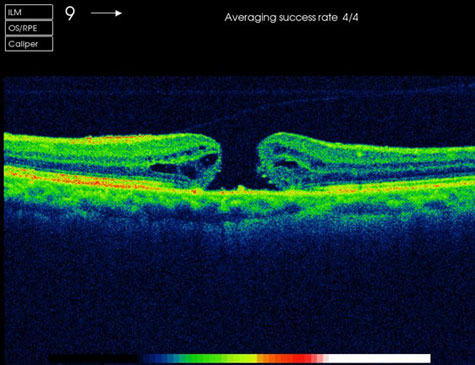Toggle the OS/RPE boundary overlay button

click(29, 28)
